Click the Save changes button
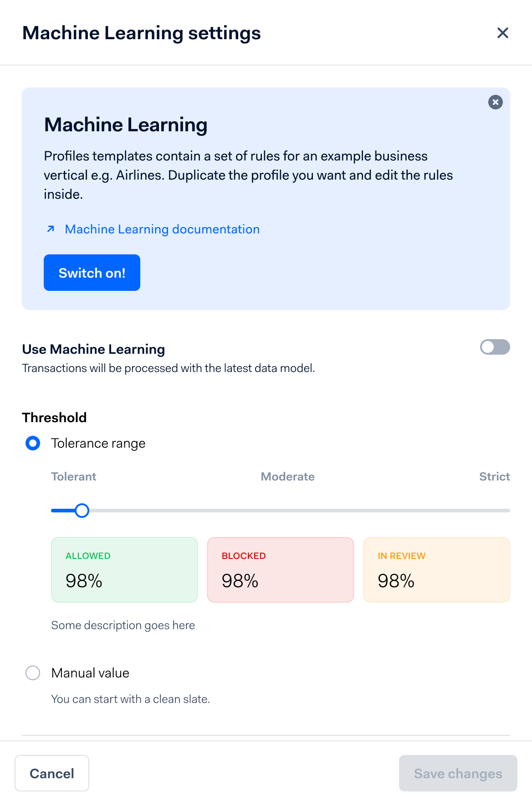This screenshot has height=806, width=532. coord(458,773)
